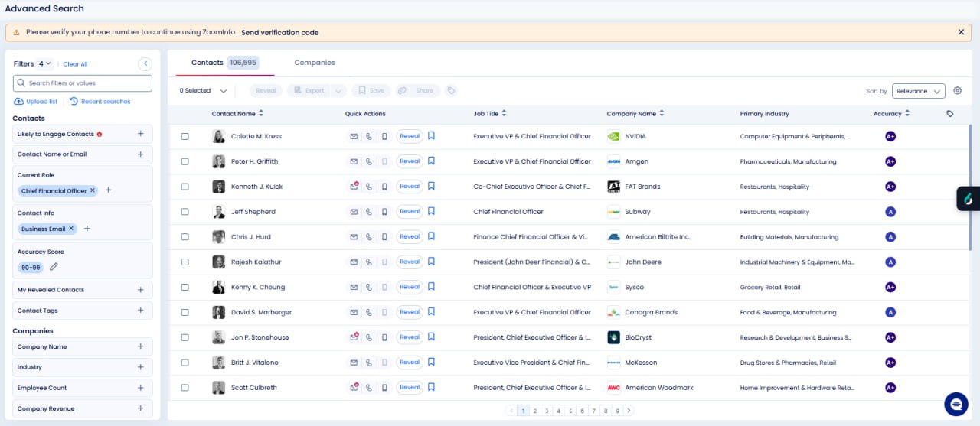Click email icon for Colette M. Kress
Screen dimensions: 980x426
354,137
